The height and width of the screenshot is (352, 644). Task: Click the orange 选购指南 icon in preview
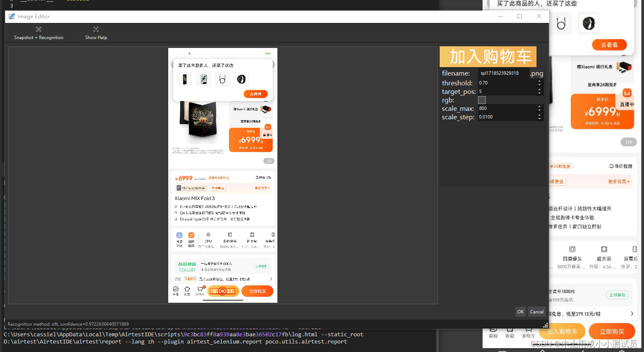click(x=191, y=235)
